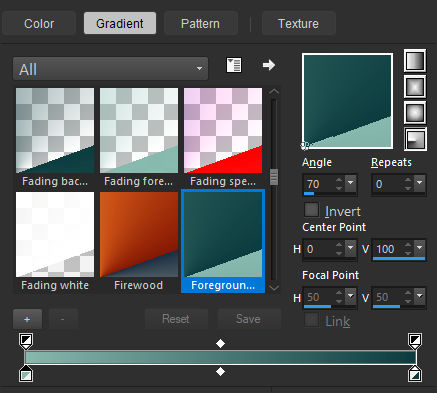Expand the Angle value dropdown
This screenshot has height=393, width=437.
point(351,183)
